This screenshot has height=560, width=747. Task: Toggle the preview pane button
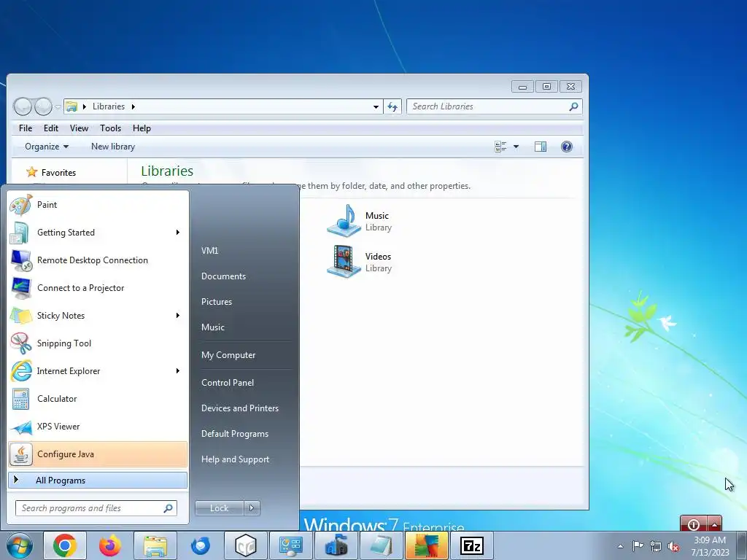click(x=541, y=147)
